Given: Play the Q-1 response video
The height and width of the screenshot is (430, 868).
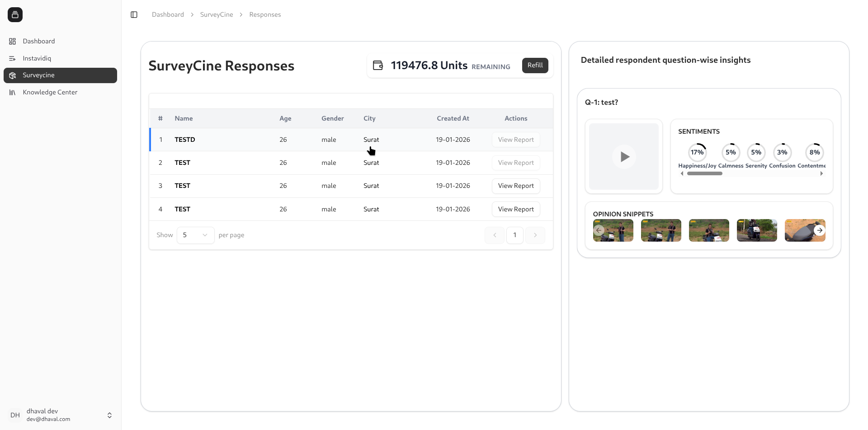Looking at the screenshot, I should [624, 157].
